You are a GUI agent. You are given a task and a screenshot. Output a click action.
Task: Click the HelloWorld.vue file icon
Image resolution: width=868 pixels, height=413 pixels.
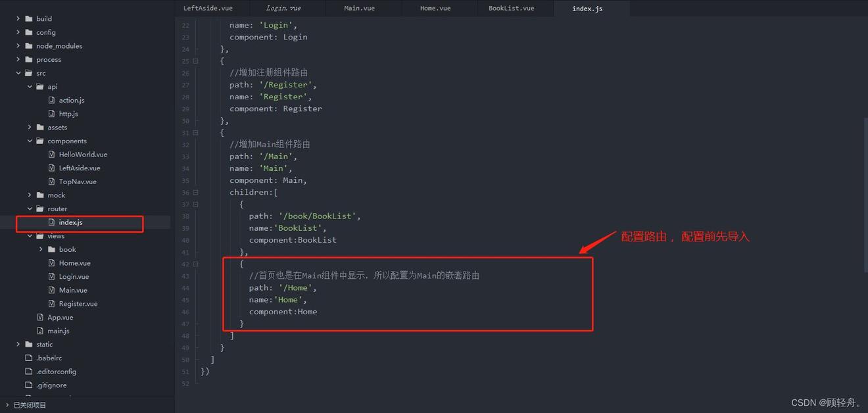pos(52,155)
